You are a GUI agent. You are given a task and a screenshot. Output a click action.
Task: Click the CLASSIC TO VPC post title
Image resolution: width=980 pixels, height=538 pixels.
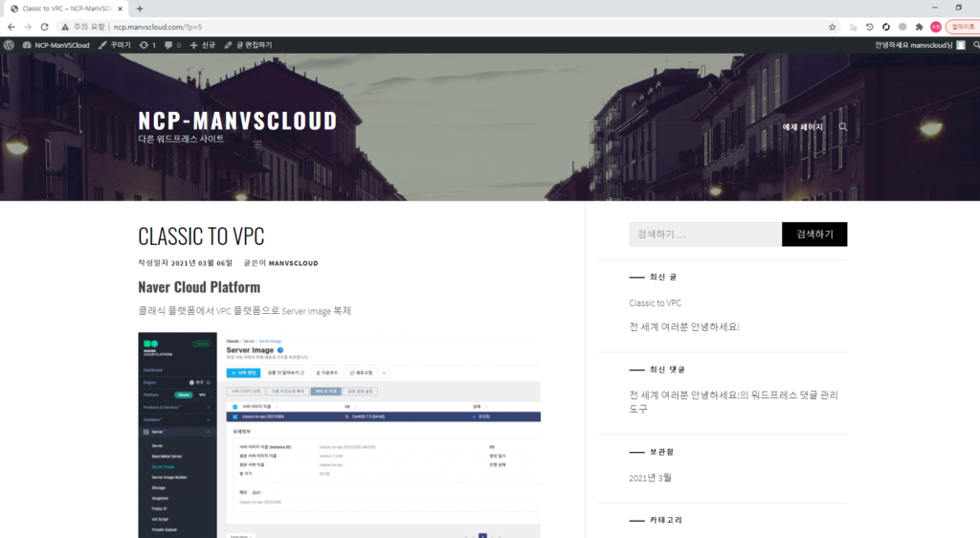[201, 236]
